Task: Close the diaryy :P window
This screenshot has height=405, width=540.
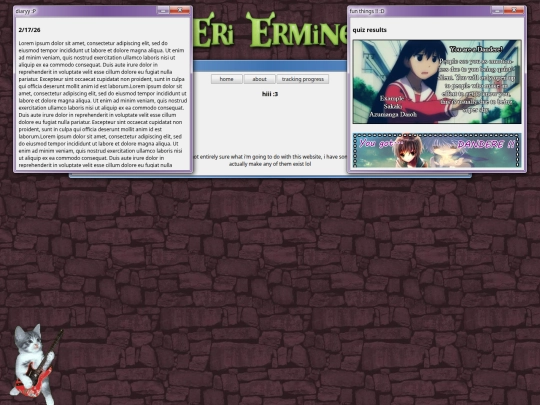Action: (x=180, y=10)
